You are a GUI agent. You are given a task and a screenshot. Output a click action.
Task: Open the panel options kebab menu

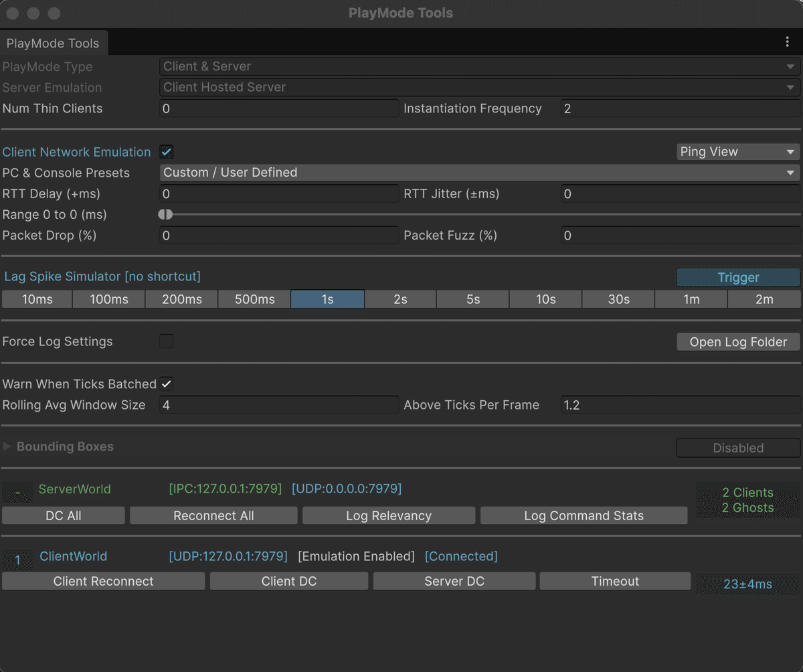coord(787,41)
